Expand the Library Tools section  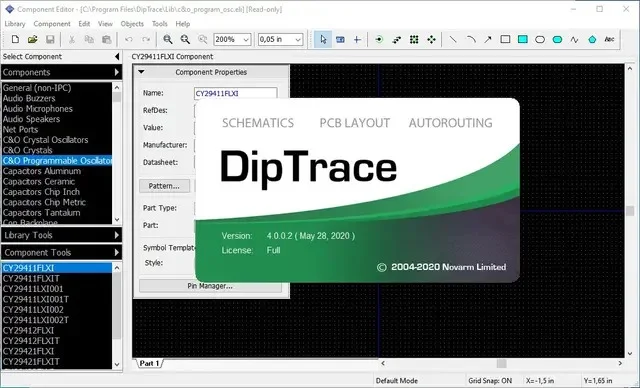pos(62,235)
